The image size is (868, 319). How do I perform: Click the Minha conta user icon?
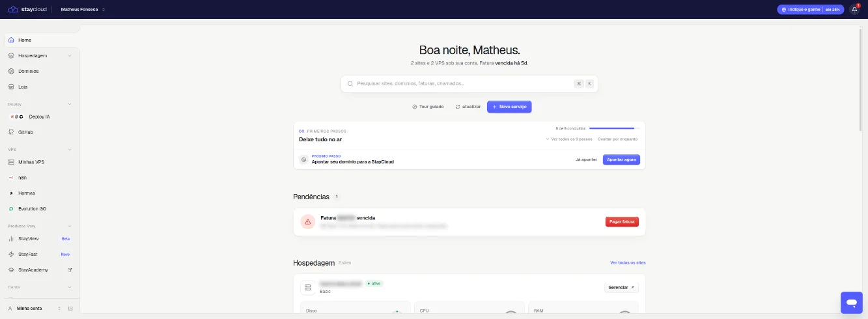point(10,308)
